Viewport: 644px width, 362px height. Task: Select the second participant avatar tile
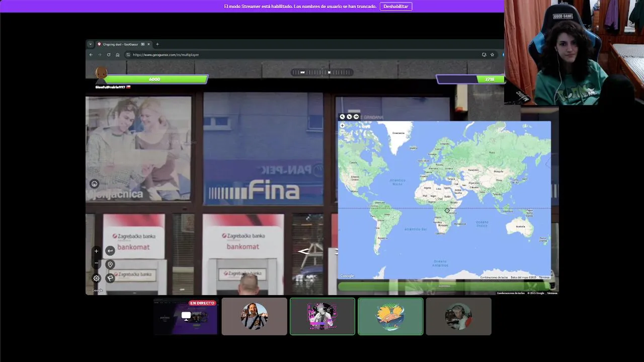pyautogui.click(x=254, y=316)
